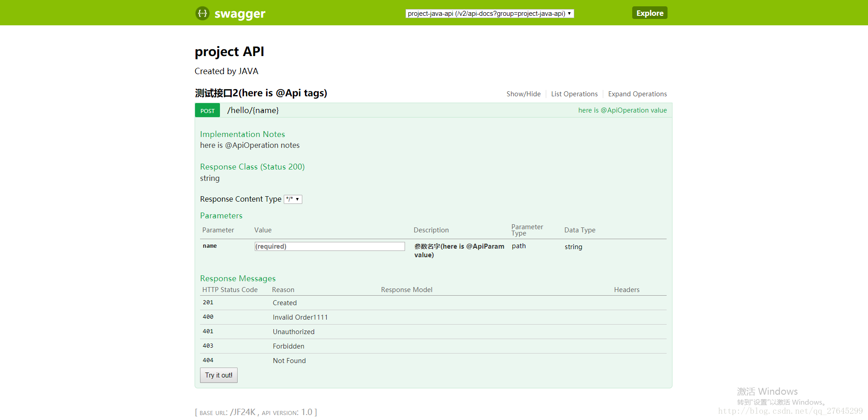Open the project-java-api group dropdown
Screen dimensions: 868x420
point(490,14)
